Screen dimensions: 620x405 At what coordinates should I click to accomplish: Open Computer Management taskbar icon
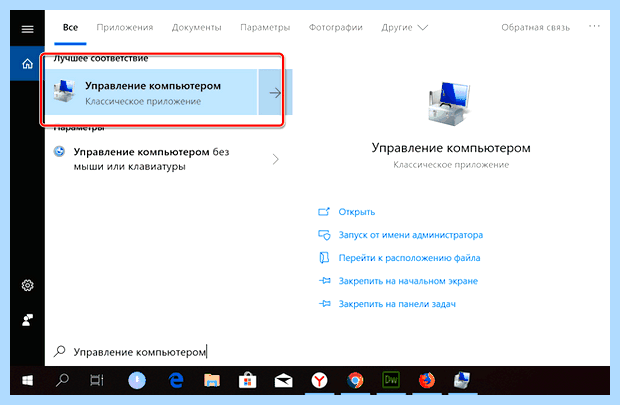tap(461, 380)
